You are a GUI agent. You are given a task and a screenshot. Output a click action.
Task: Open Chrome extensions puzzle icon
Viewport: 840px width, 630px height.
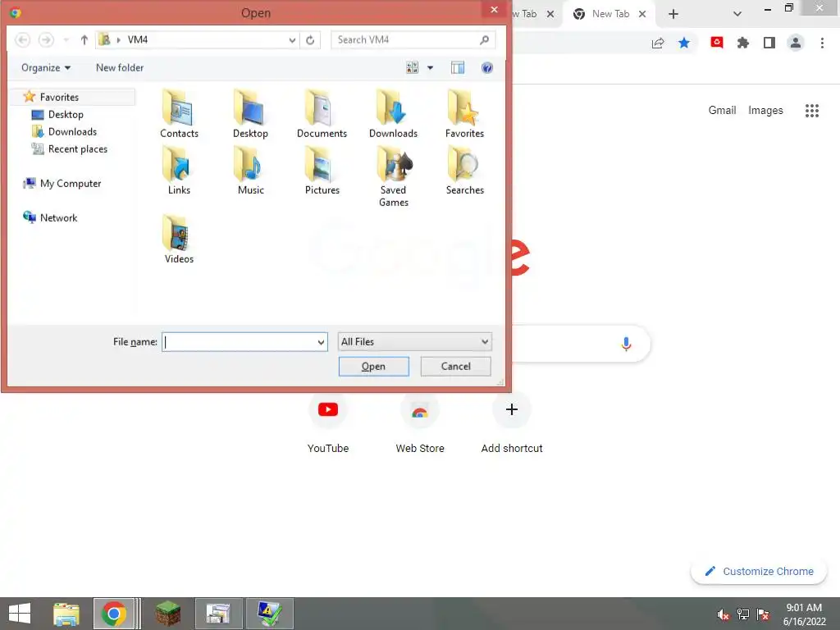point(743,43)
